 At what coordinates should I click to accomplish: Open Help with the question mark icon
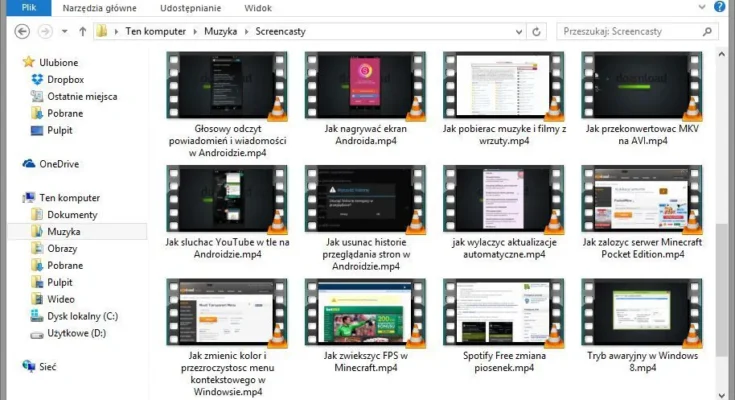720,7
